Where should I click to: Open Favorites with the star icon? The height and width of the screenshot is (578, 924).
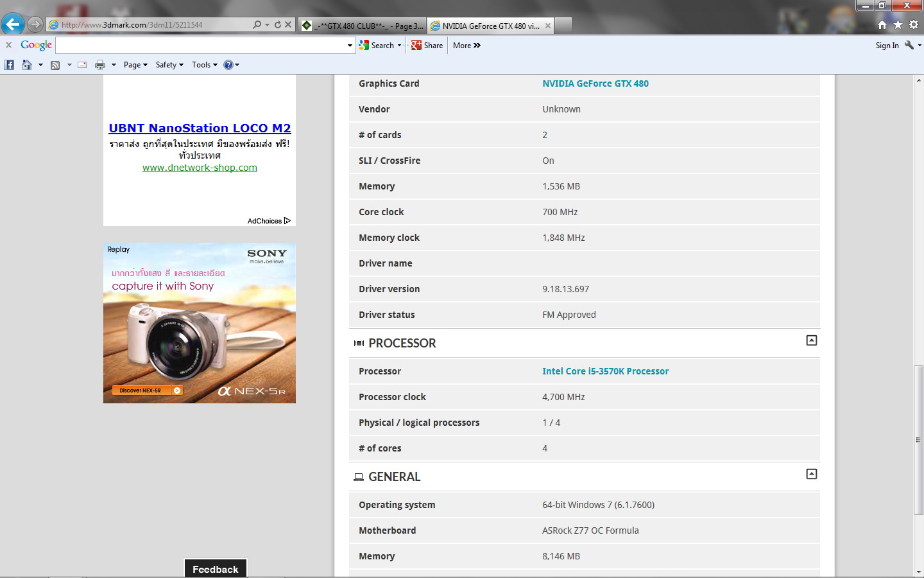[x=898, y=24]
